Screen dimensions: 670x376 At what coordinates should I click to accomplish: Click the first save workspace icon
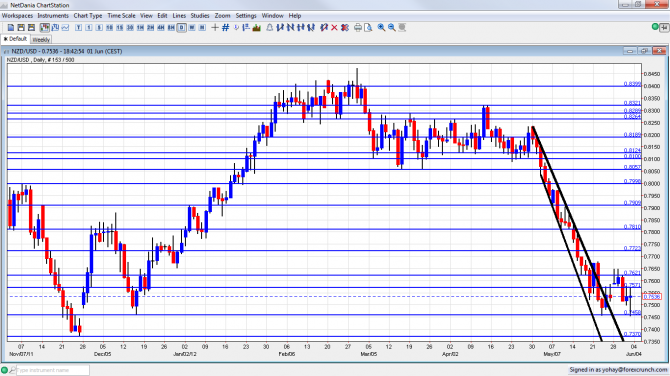coord(21,28)
